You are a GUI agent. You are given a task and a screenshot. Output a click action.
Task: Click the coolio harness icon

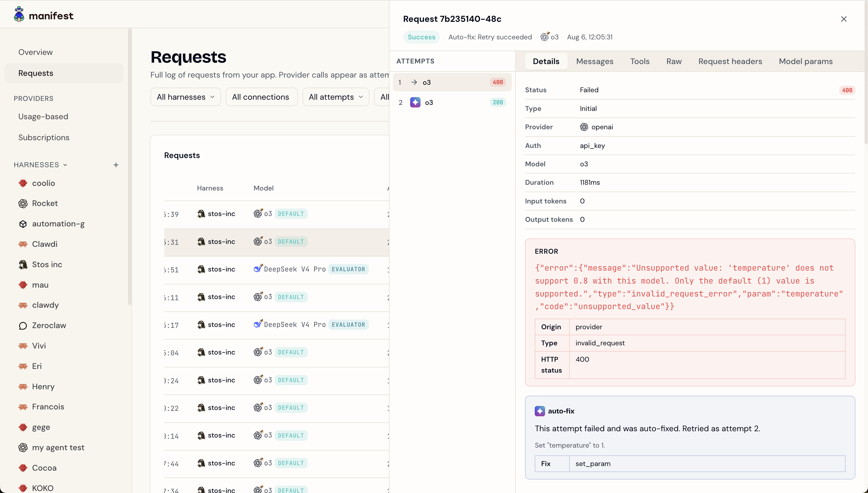point(23,183)
